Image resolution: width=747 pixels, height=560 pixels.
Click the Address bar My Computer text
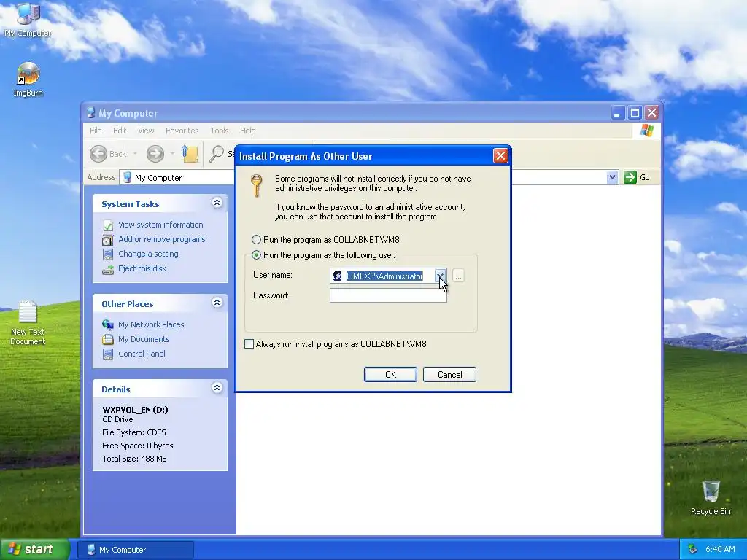click(158, 178)
